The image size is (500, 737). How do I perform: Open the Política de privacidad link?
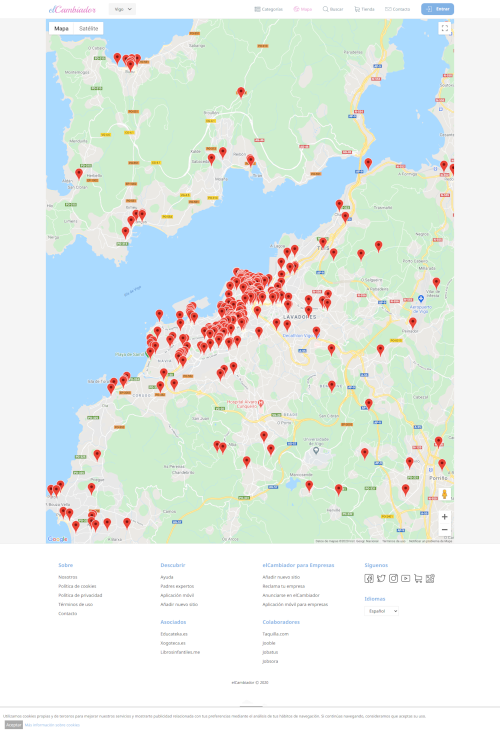click(x=80, y=595)
